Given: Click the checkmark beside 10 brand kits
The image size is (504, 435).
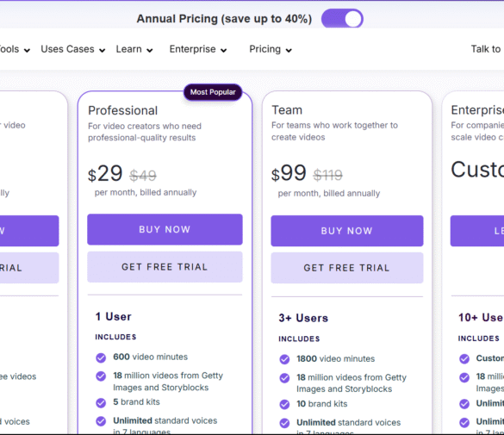Looking at the screenshot, I should pyautogui.click(x=284, y=404).
